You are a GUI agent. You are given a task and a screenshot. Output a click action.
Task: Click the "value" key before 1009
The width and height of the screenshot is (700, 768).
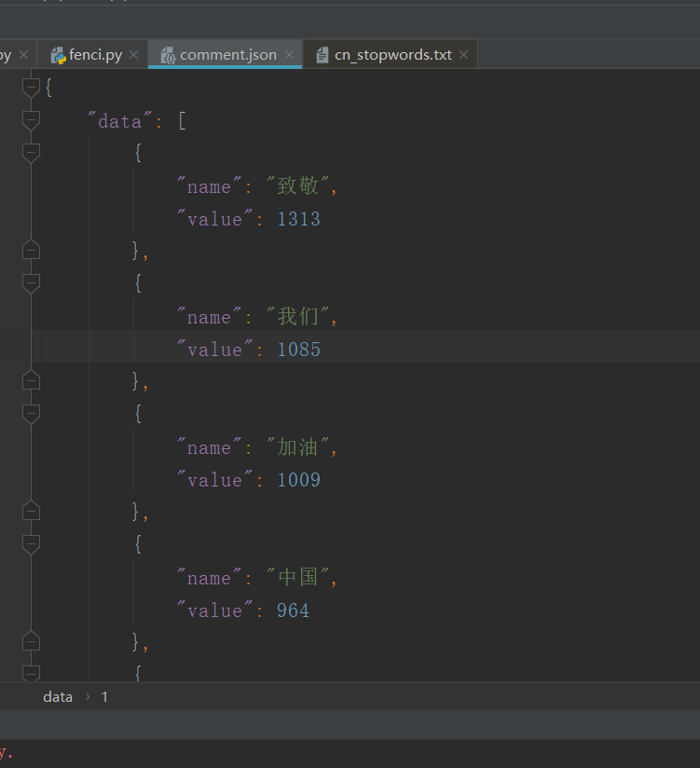tap(214, 480)
